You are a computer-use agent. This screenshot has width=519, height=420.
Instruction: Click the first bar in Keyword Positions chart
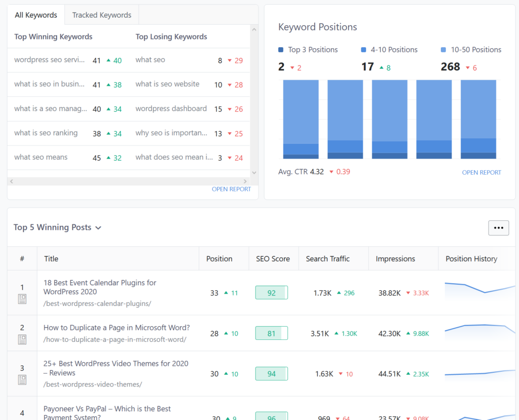click(x=301, y=119)
